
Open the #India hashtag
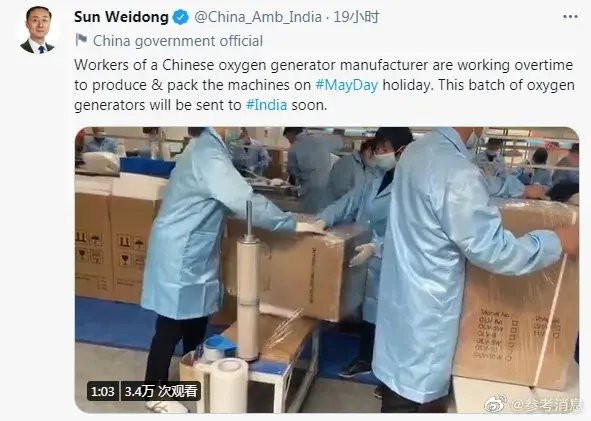(266, 105)
